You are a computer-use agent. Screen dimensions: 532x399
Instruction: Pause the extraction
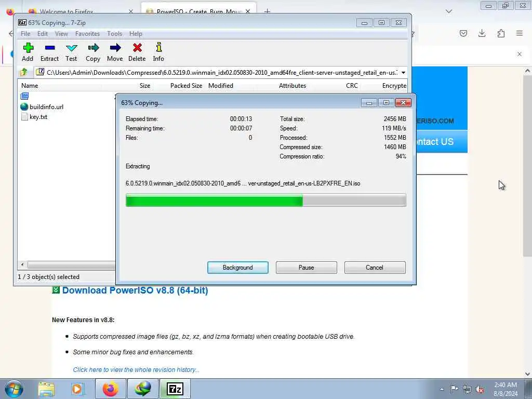click(307, 268)
